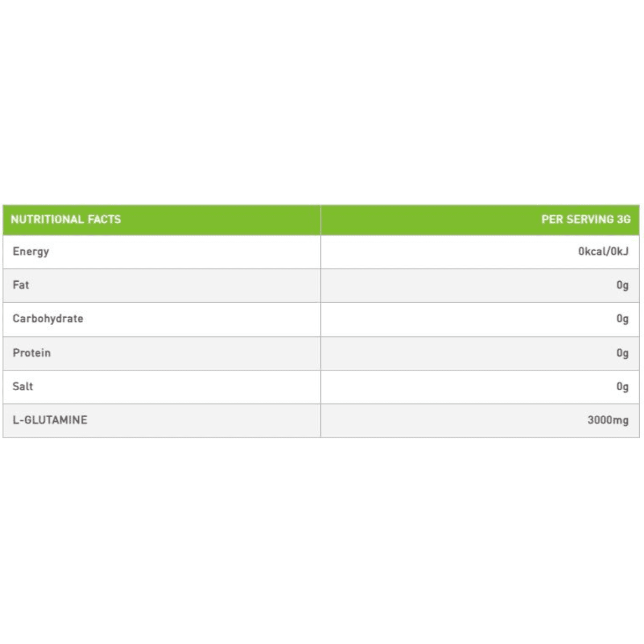Select the Protein row label
Viewport: 644px width, 644px height.
(x=32, y=353)
